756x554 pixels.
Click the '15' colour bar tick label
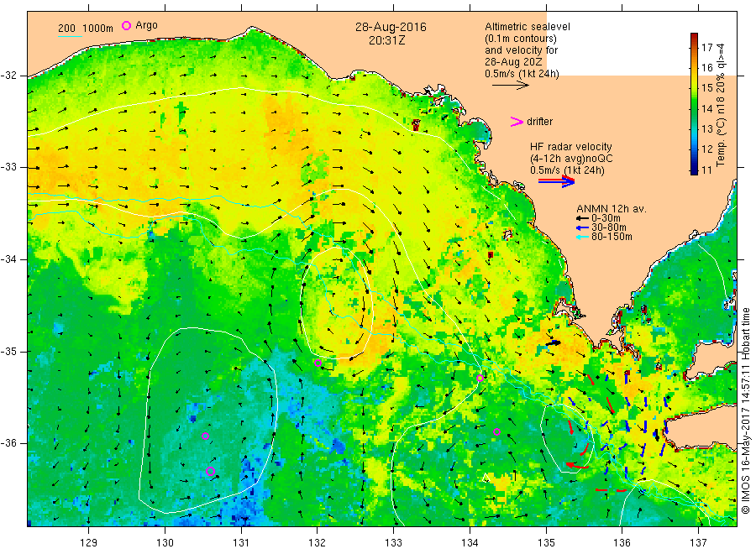point(706,87)
